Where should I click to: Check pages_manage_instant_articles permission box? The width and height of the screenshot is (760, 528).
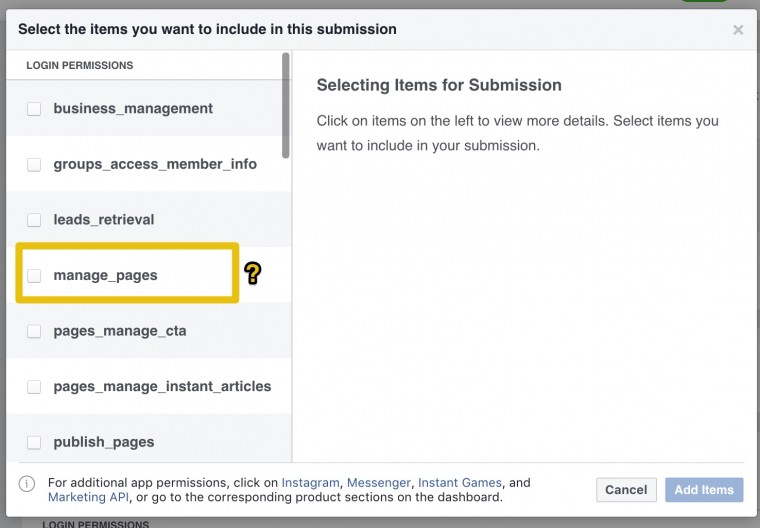pyautogui.click(x=34, y=387)
